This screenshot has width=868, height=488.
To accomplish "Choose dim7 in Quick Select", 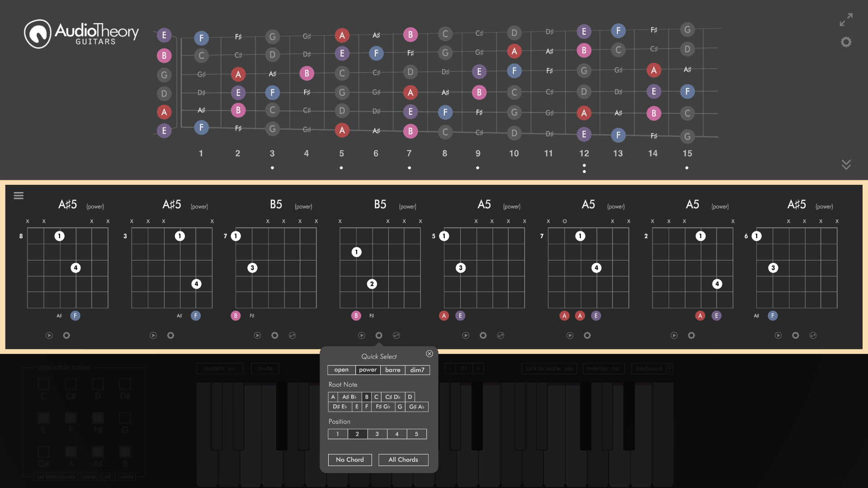I will (x=417, y=370).
